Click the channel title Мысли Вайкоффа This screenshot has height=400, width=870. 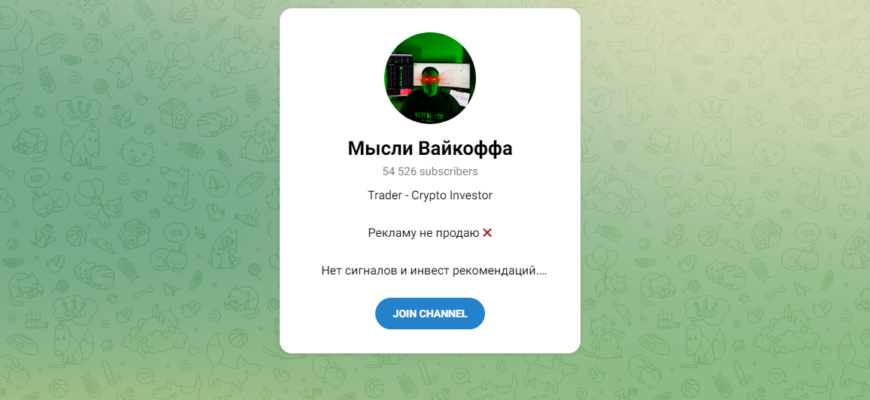430,149
